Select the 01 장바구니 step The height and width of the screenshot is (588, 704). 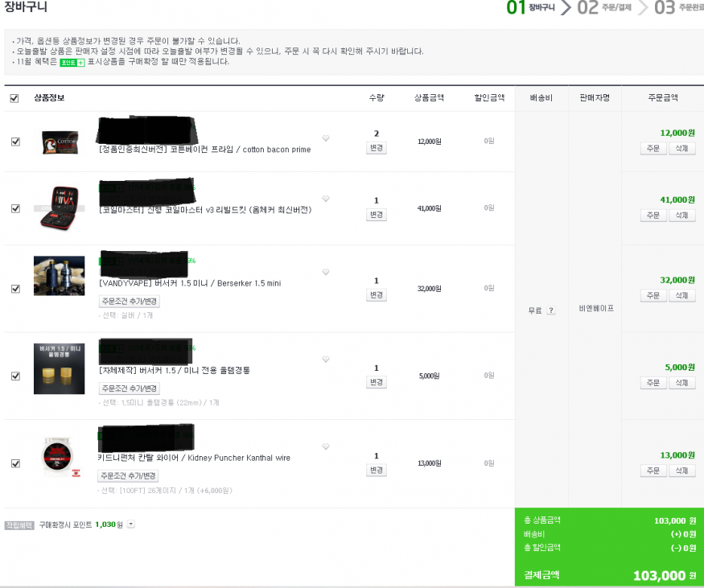(530, 7)
